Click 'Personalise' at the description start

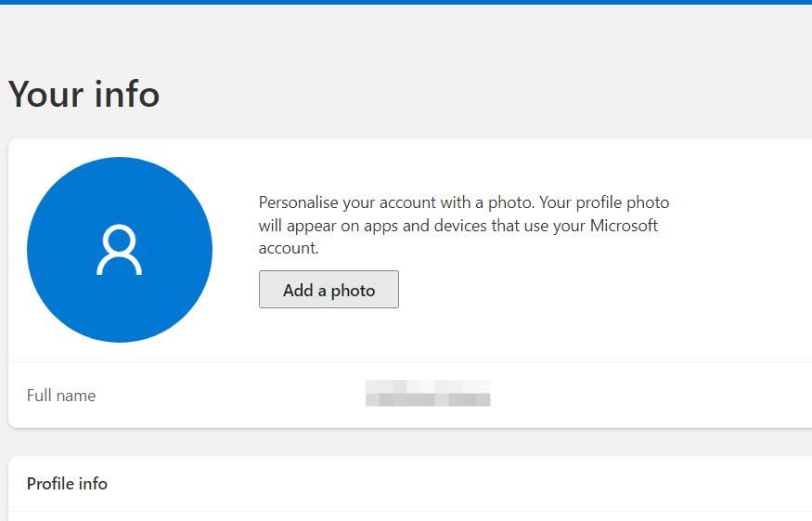pyautogui.click(x=299, y=202)
